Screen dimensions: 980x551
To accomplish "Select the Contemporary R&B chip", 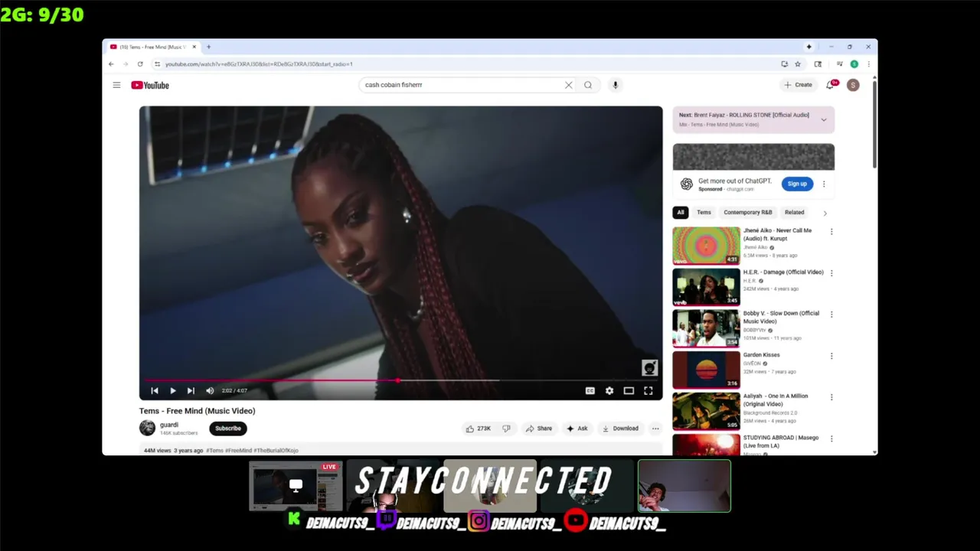I will click(748, 212).
